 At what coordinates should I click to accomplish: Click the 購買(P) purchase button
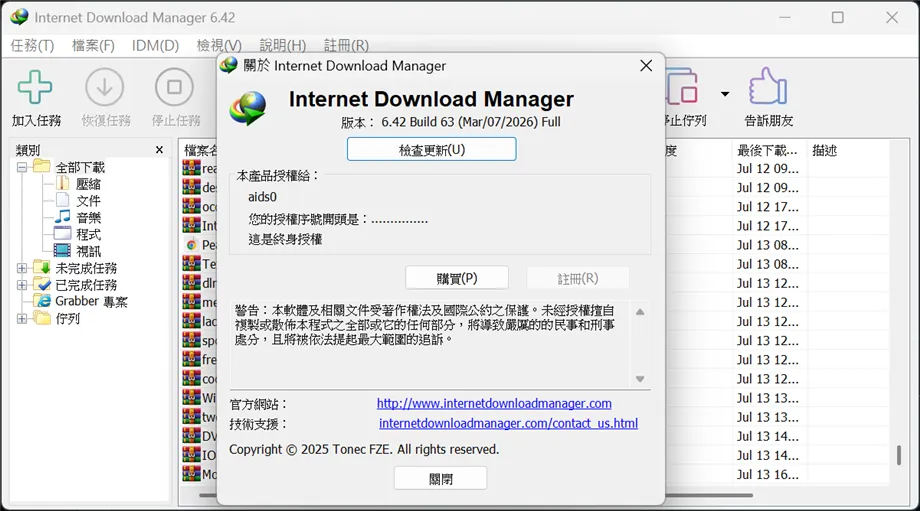[457, 278]
